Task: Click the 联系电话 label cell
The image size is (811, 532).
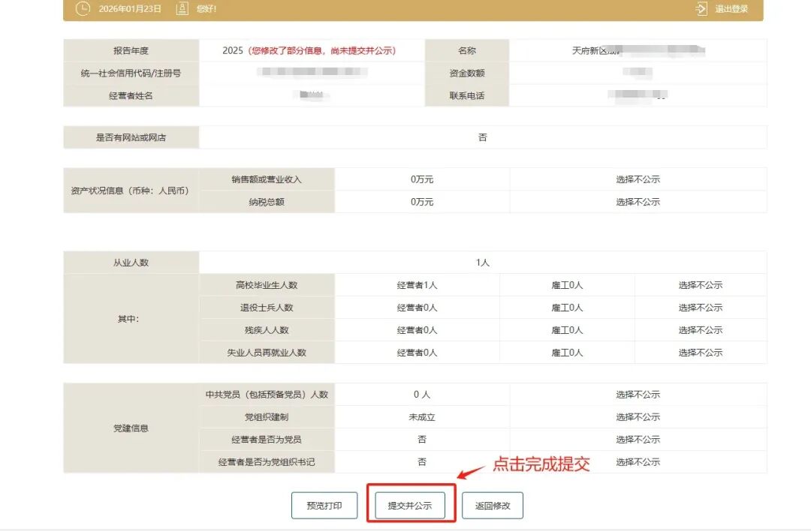Action: 467,95
